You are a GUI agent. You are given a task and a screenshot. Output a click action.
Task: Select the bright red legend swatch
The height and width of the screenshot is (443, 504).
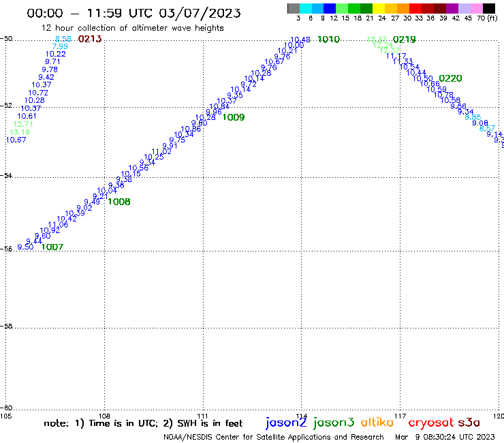click(415, 8)
